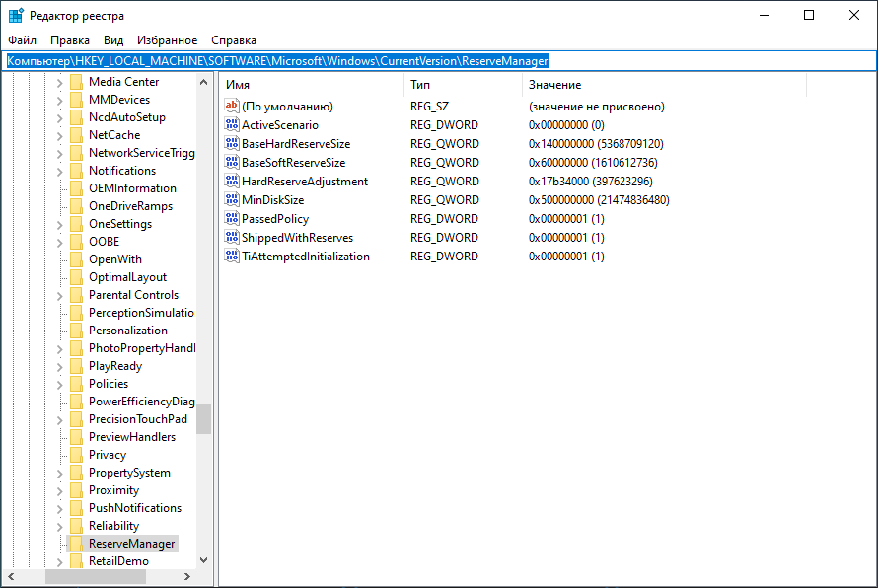
Task: Select the PhotoPropertyHandl tree key
Action: 142,348
